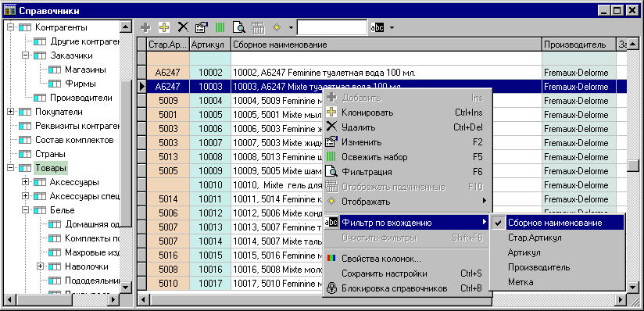This screenshot has height=311, width=644.
Task: Select Страны in the tree
Action: [51, 154]
